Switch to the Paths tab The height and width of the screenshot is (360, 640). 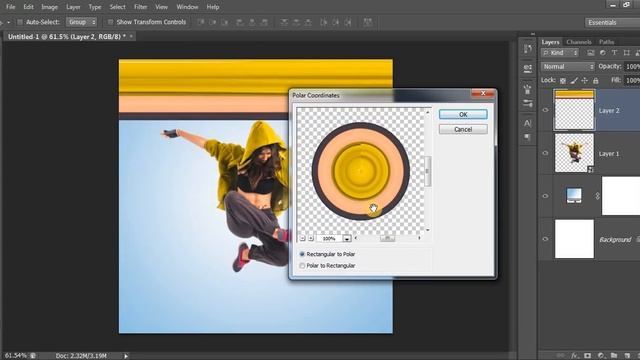pos(607,42)
